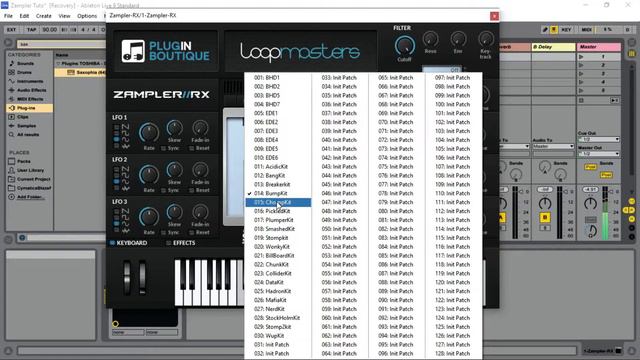This screenshot has width=640, height=360.
Task: Open the MIDI Effects category
Action: 29,99
